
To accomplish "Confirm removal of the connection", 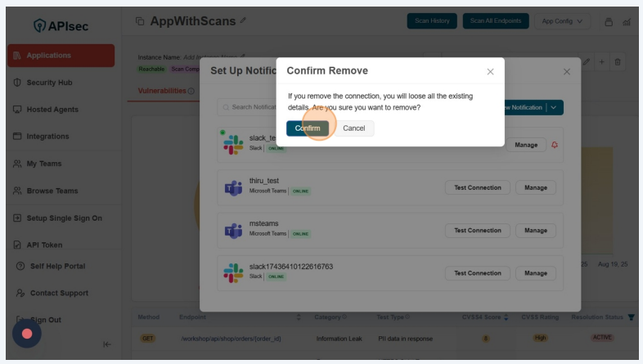I will tap(307, 128).
